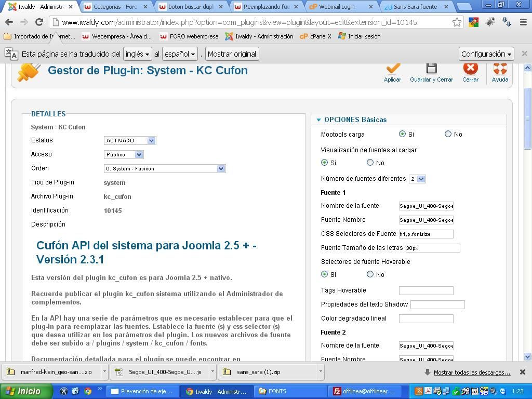Click the browser back arrow
The width and height of the screenshot is (532, 399).
click(x=9, y=22)
